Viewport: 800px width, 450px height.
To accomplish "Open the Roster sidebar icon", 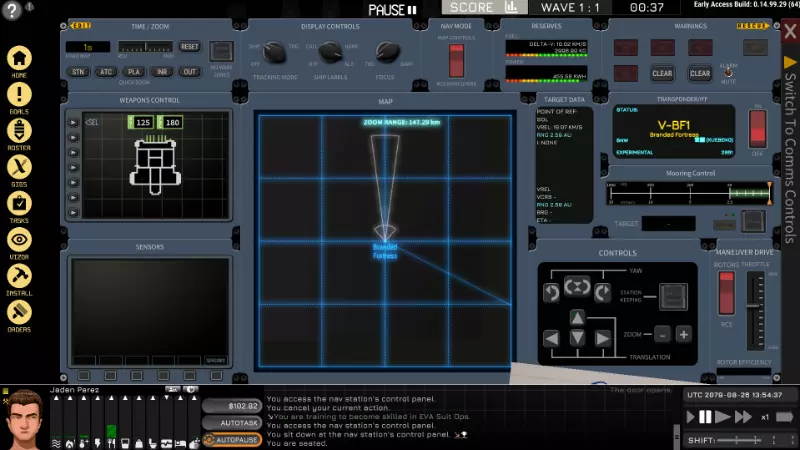I will pos(19,131).
